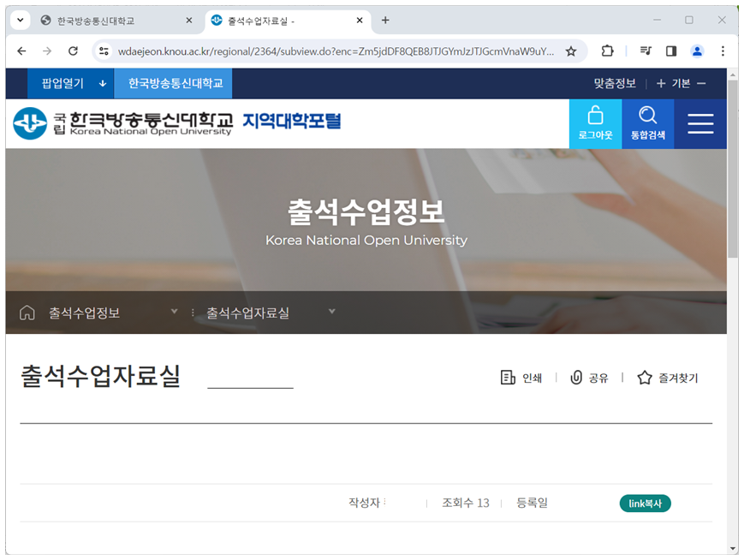Click the 맞춤정보 link
This screenshot has width=744, height=560.
[615, 84]
